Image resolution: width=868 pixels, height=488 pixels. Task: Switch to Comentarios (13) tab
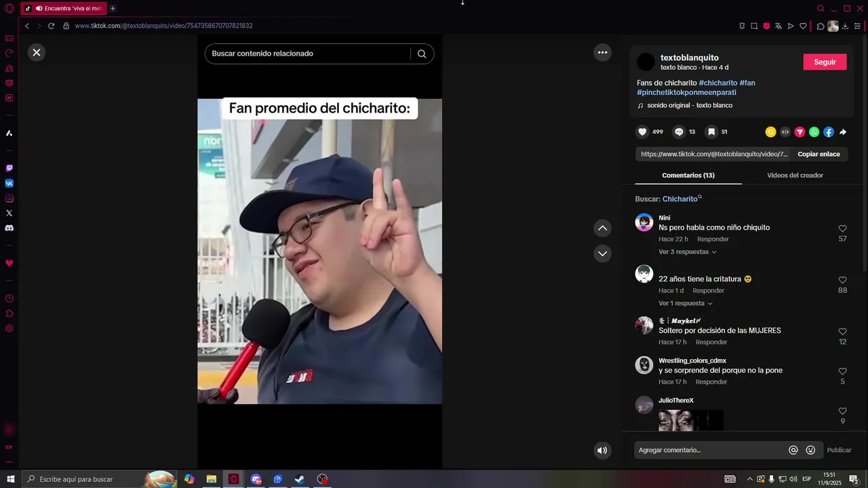(688, 175)
